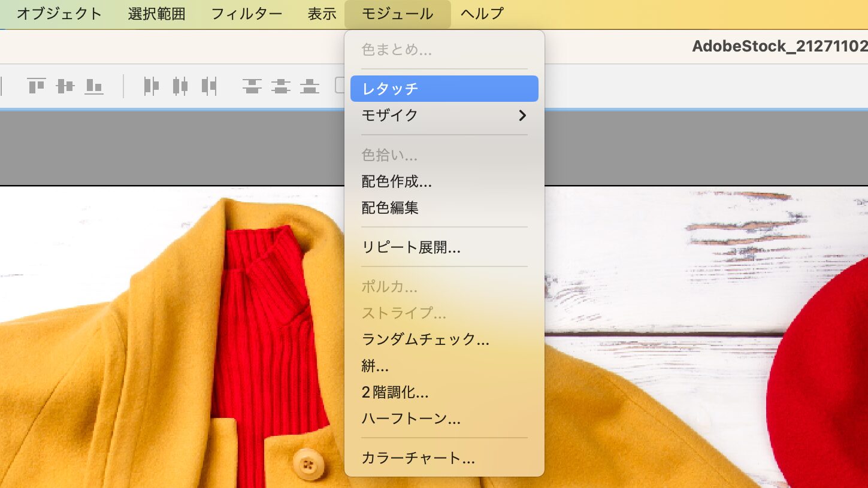Click the align top edges icon

click(x=37, y=86)
